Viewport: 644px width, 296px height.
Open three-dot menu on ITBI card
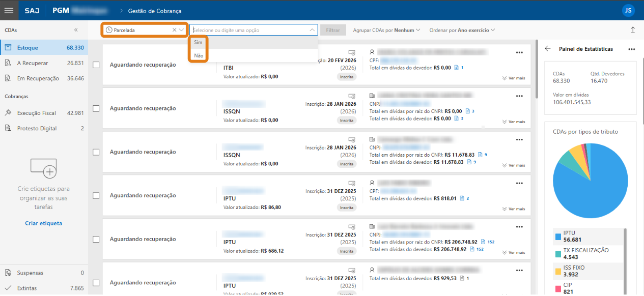[x=519, y=52]
